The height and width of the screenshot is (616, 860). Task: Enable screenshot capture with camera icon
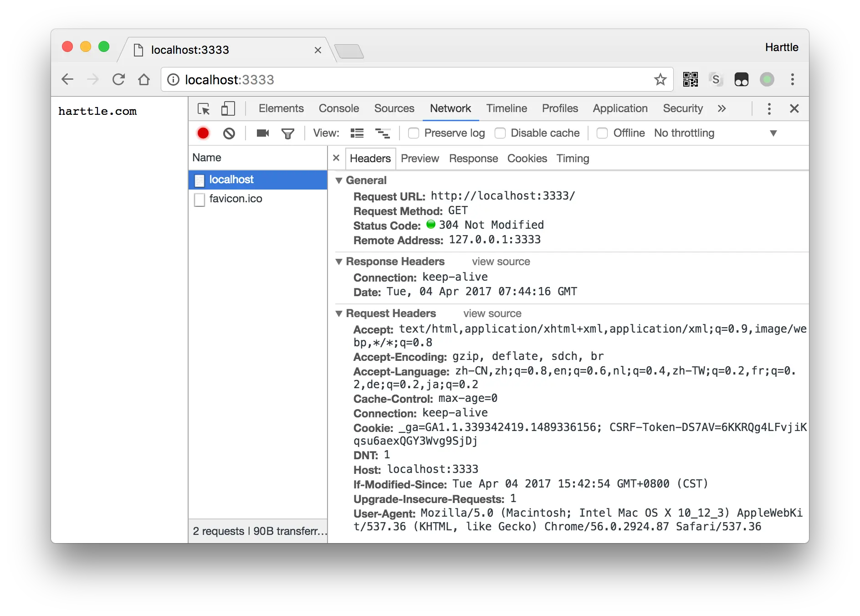click(x=262, y=133)
